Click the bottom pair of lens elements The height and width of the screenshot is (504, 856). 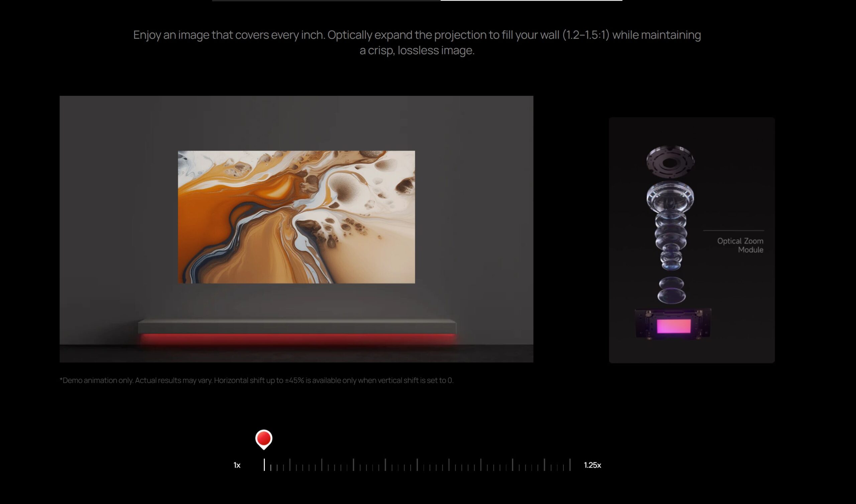(671, 290)
